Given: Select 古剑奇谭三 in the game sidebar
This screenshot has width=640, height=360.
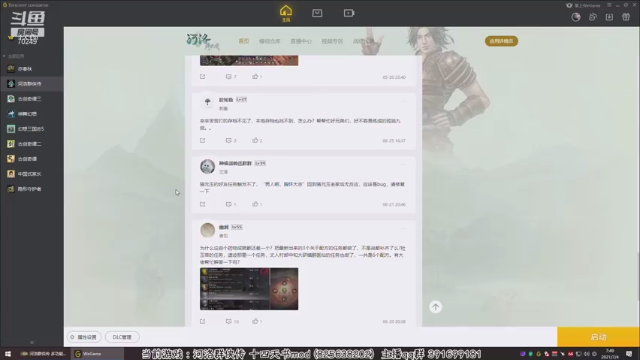Looking at the screenshot, I should click(31, 99).
